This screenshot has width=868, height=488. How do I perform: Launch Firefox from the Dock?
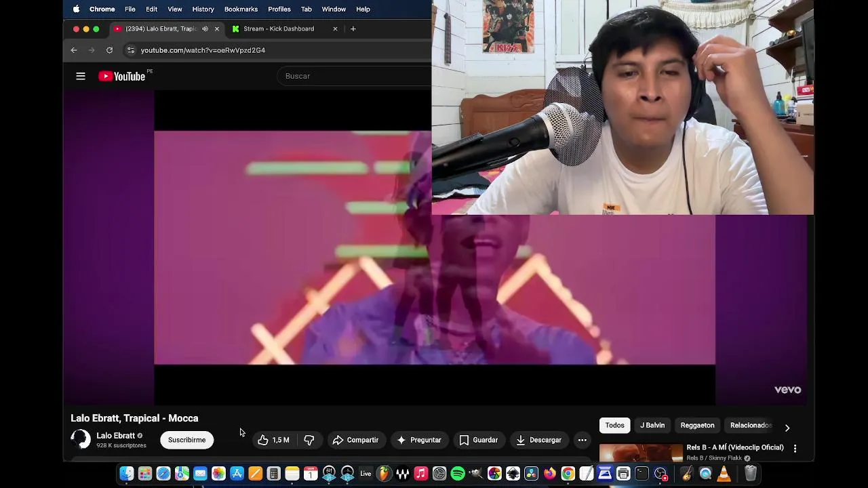[549, 474]
